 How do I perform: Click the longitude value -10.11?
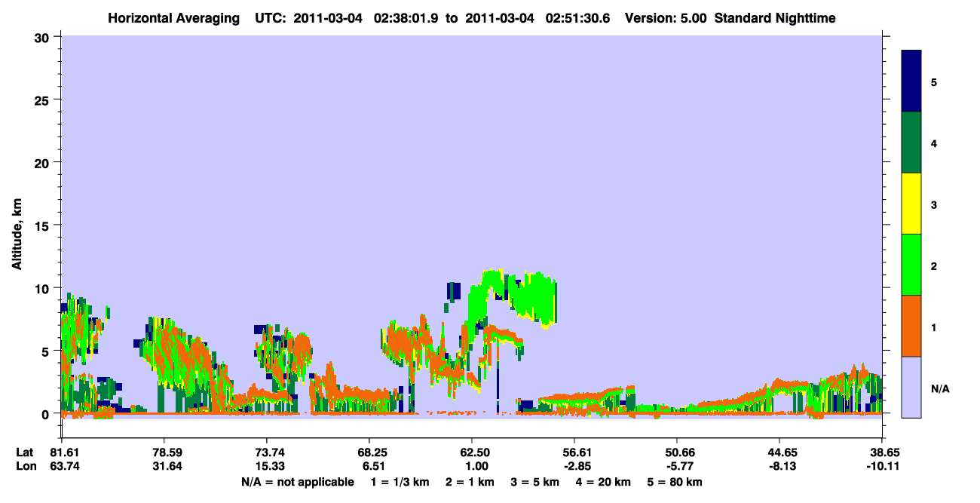click(882, 466)
